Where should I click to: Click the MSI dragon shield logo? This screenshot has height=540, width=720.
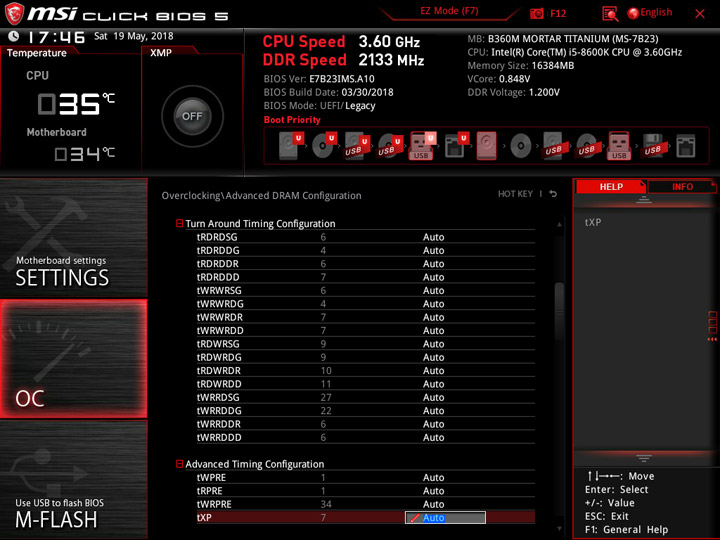[x=14, y=13]
